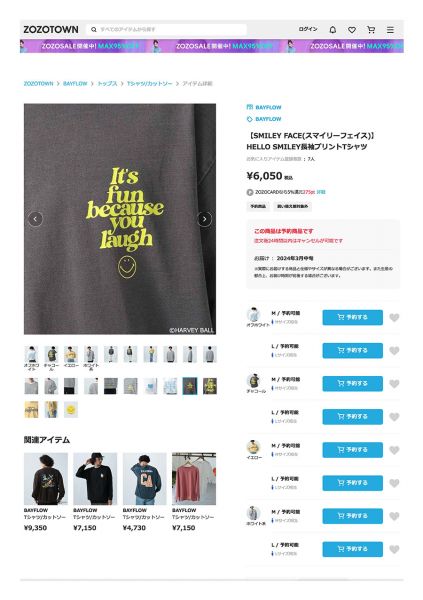Screen dimensions: 423x600
Task: Go to トップス breadcrumb
Action: [107, 83]
